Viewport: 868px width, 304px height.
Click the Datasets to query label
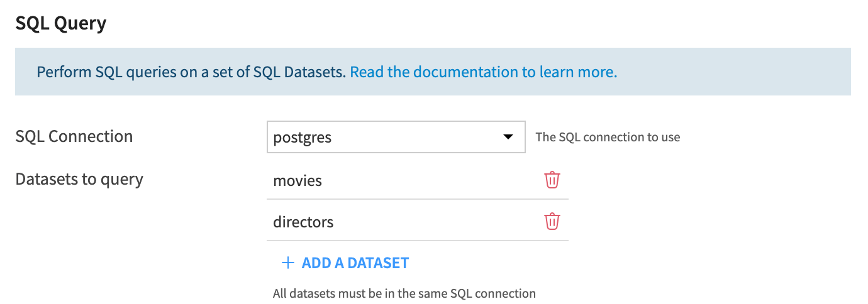tap(79, 179)
